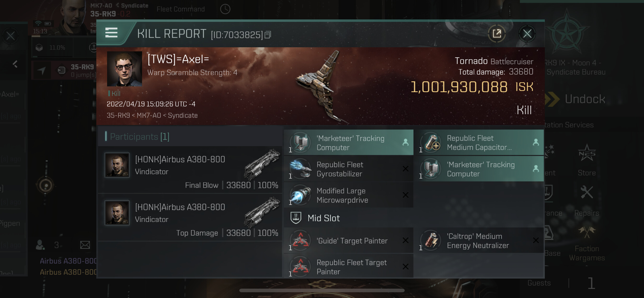View victim [TWS]=Axel= portrait
Image resolution: width=644 pixels, height=298 pixels.
(124, 69)
